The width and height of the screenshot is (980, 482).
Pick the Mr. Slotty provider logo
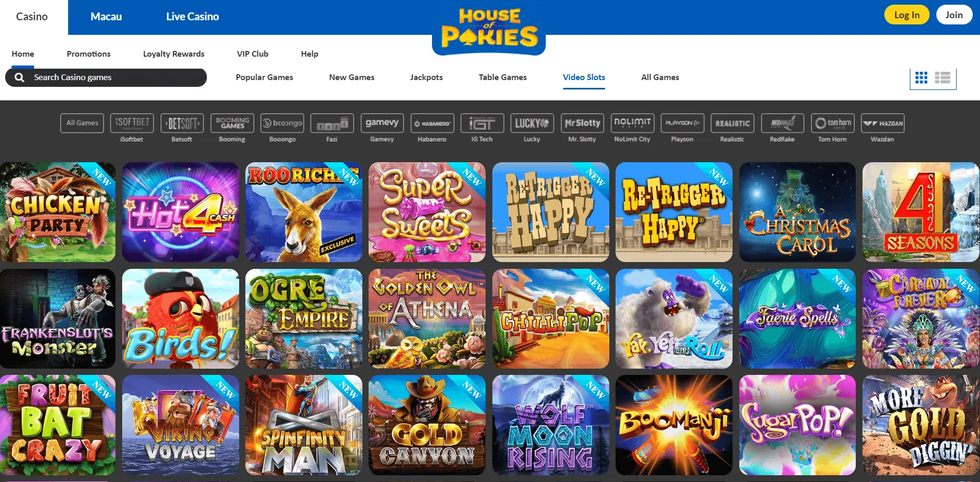pyautogui.click(x=582, y=123)
